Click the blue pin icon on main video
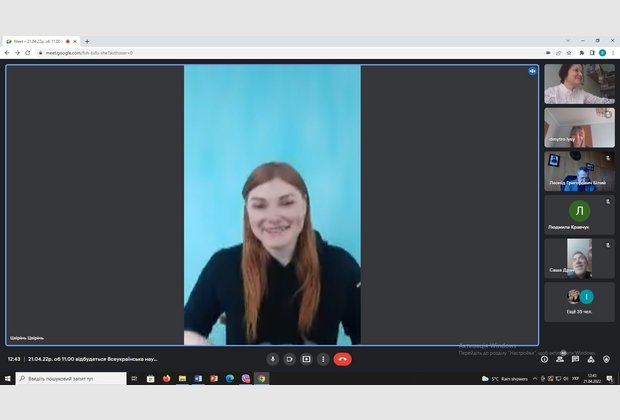This screenshot has width=620, height=420. coord(532,71)
